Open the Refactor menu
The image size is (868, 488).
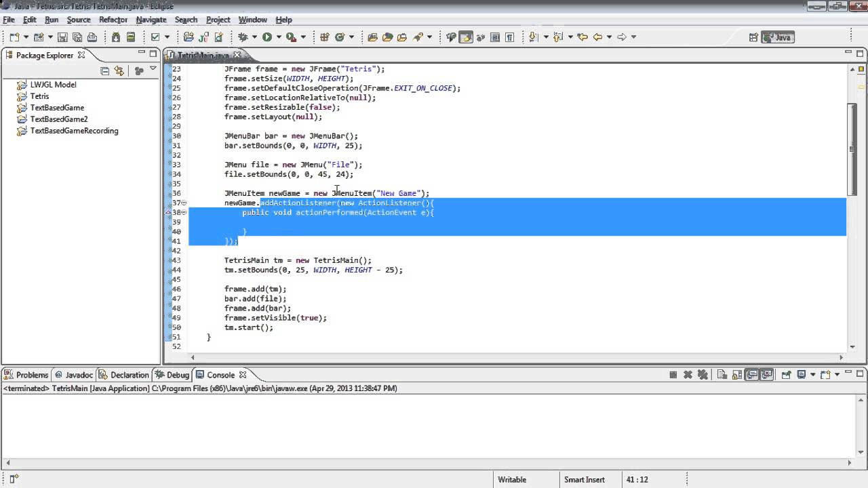(x=113, y=20)
